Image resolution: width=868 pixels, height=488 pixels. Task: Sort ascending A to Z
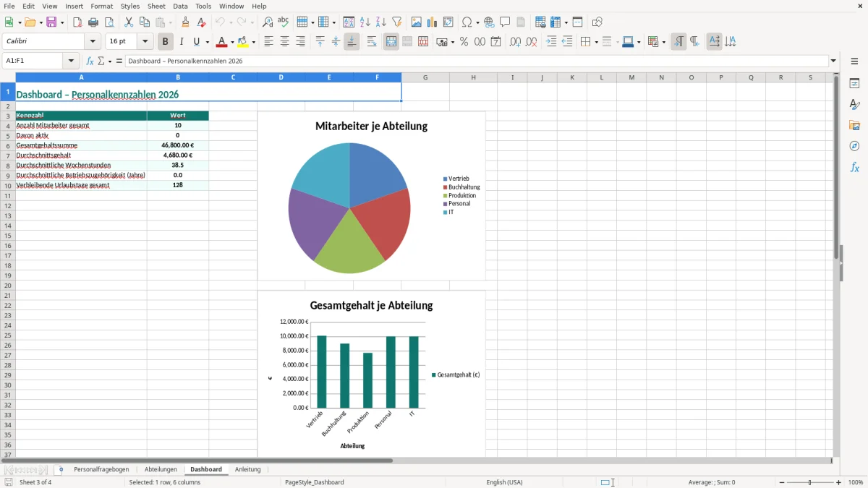pyautogui.click(x=365, y=22)
